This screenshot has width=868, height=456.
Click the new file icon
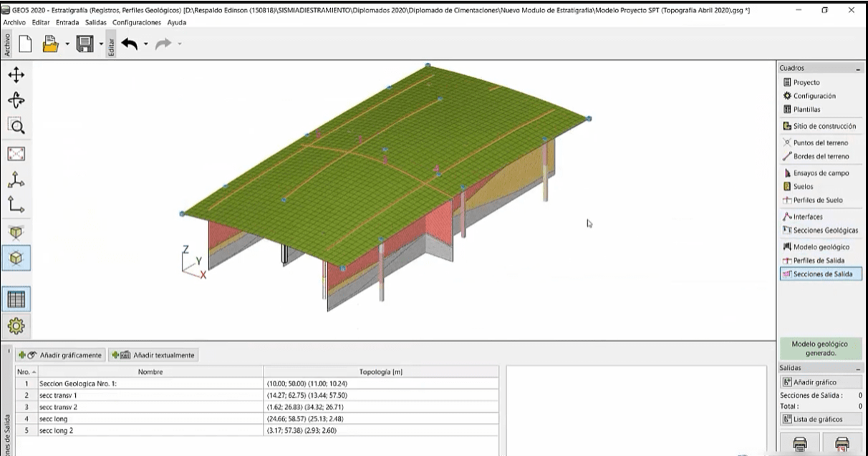25,44
